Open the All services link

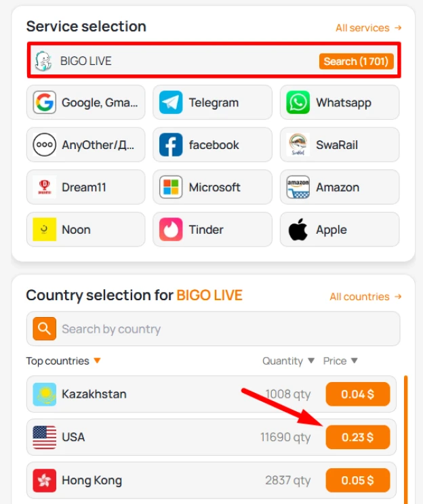369,28
